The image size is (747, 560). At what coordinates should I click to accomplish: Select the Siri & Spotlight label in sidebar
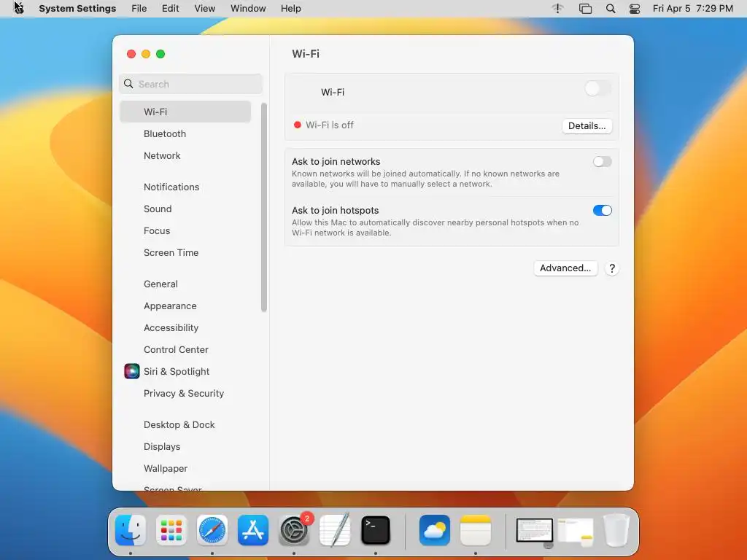pos(177,371)
